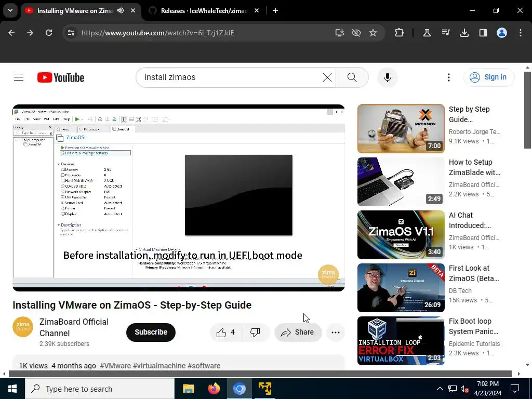Toggle the browser side panel
The width and height of the screenshot is (532, 399).
tap(483, 33)
